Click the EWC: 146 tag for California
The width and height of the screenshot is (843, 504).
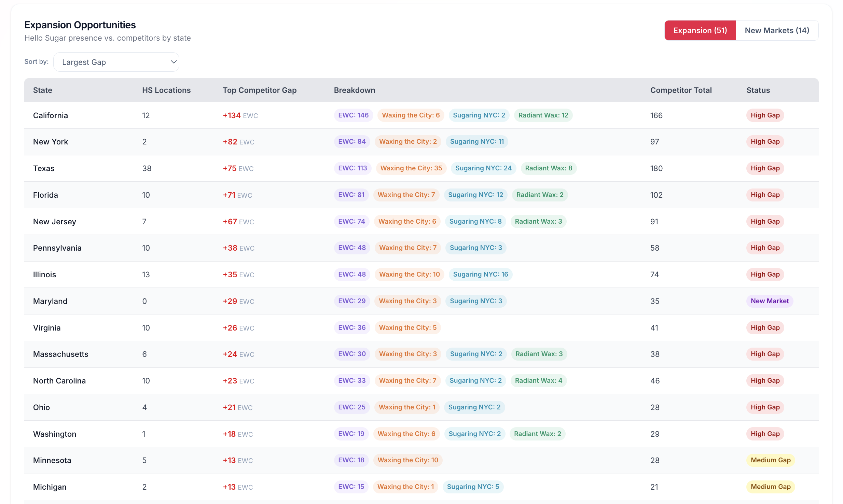[x=353, y=115]
